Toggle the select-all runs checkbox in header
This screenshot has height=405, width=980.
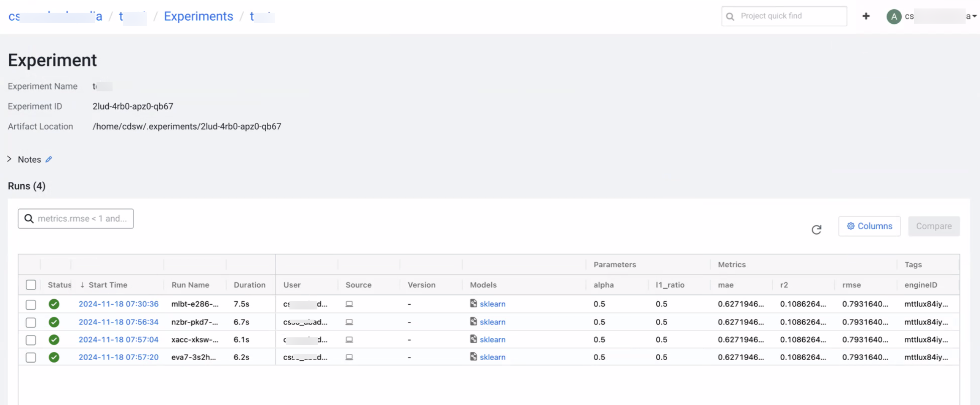pyautogui.click(x=31, y=285)
